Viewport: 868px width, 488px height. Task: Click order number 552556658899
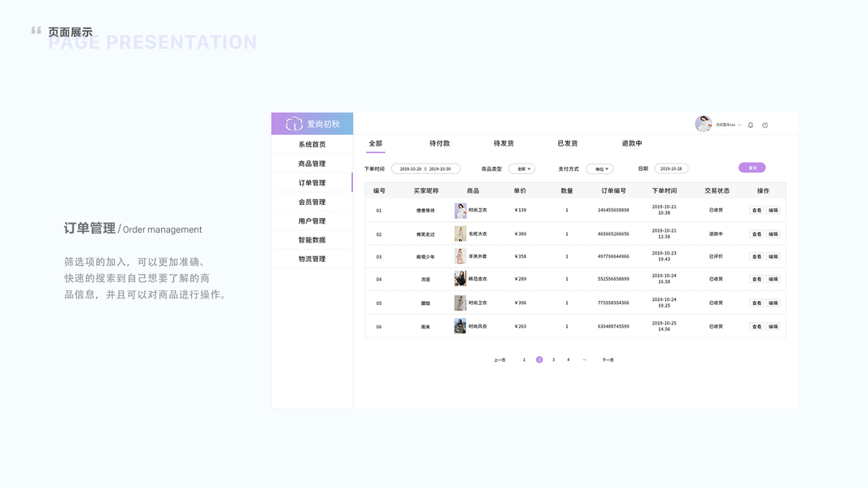[x=613, y=280]
